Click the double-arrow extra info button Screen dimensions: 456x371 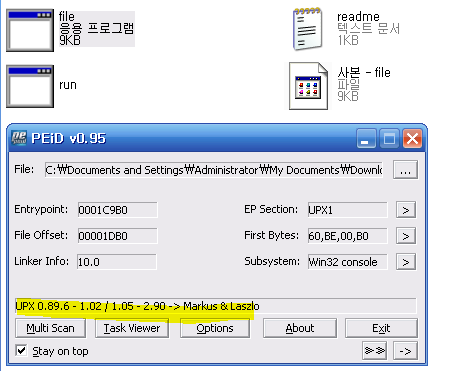pyautogui.click(x=374, y=351)
